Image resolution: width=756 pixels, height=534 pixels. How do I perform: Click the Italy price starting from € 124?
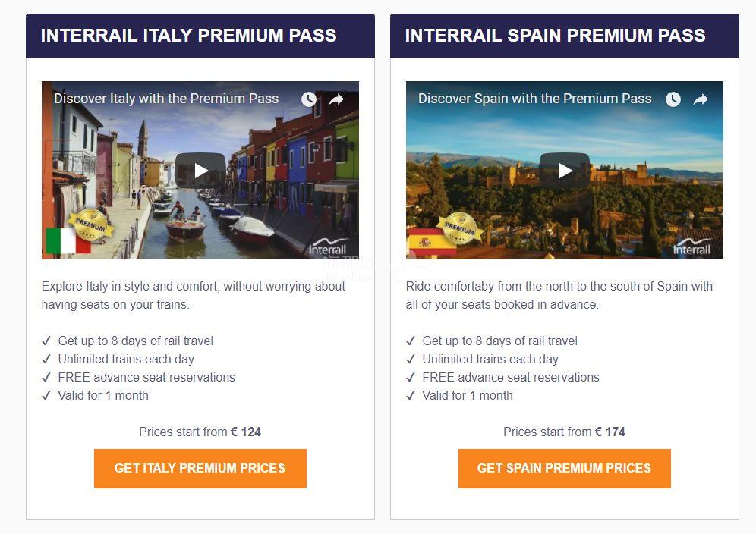pos(200,432)
